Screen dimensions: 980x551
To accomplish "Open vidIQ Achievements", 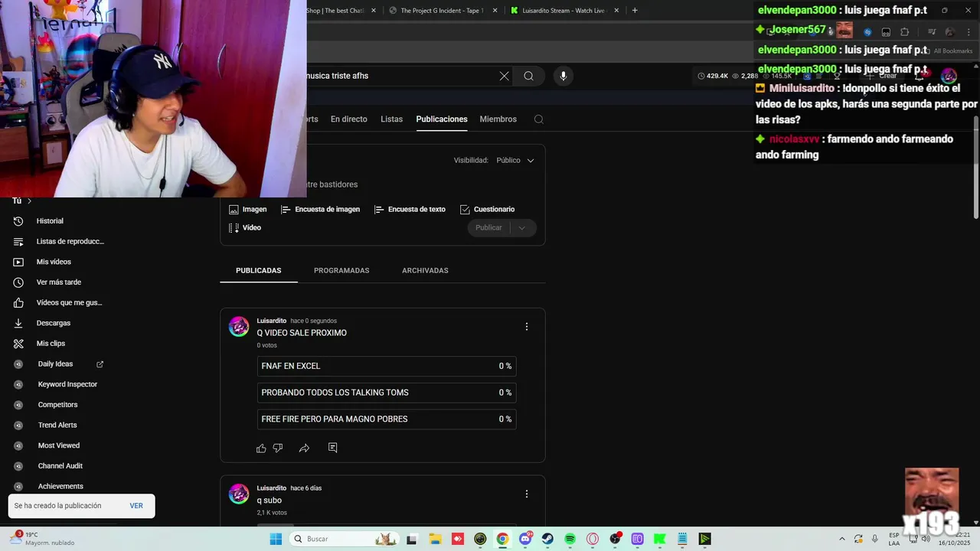I will [60, 487].
